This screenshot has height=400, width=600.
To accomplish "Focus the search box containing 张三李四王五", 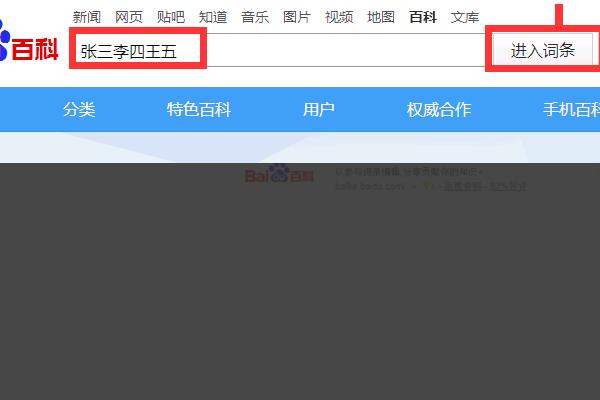I will tap(280, 50).
